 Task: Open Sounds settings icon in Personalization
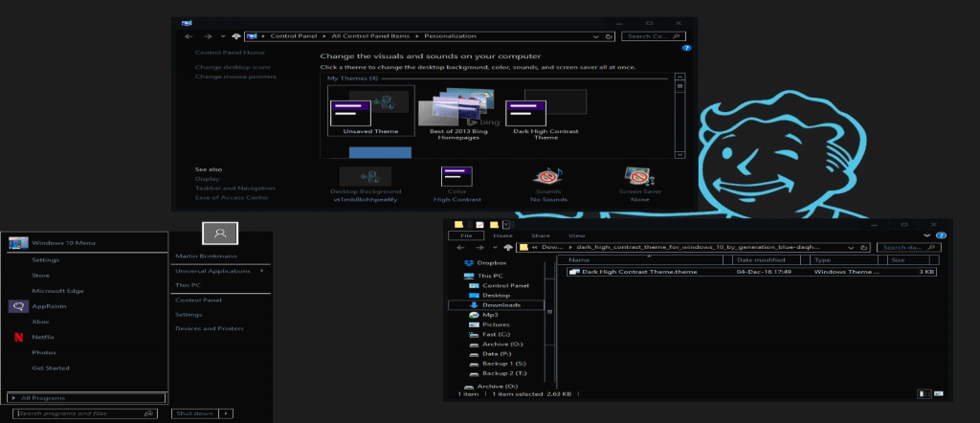pos(547,177)
